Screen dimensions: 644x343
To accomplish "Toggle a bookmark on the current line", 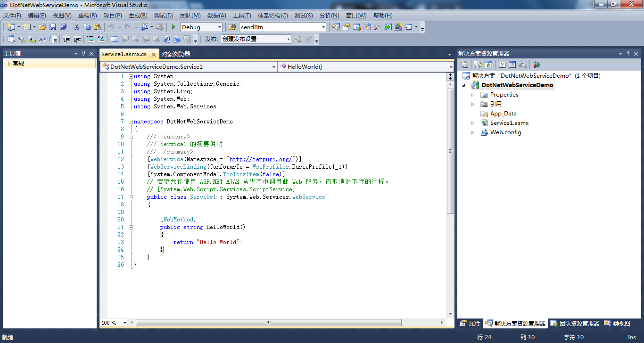I will [x=114, y=39].
